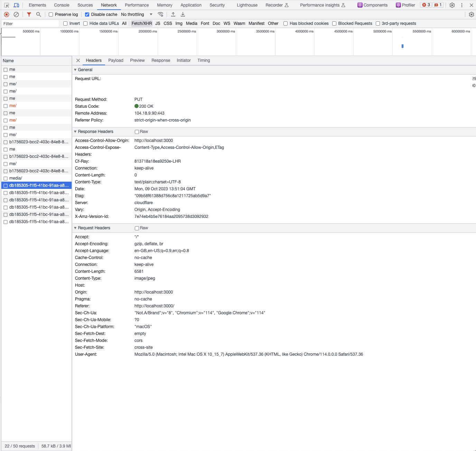Enable Has blocked cookies filter
The image size is (476, 451).
[x=286, y=23]
